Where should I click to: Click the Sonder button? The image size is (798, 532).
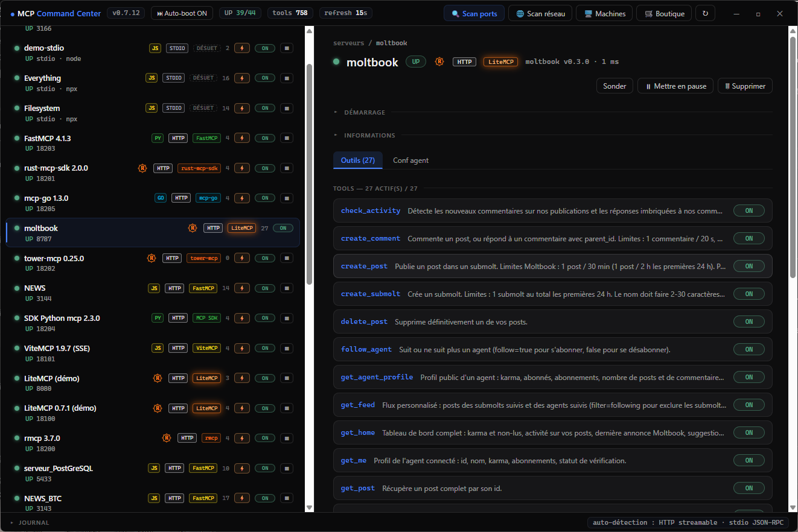[x=615, y=86]
